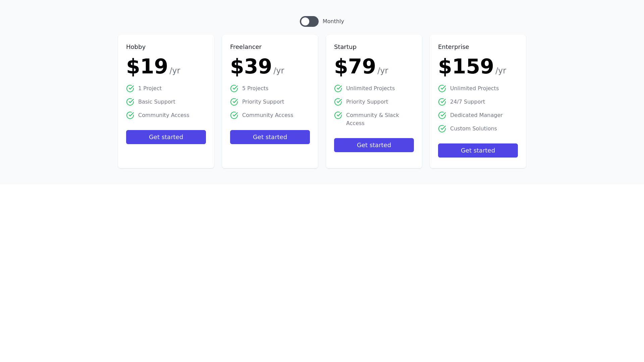Click the Hobby plan Get started button
The image size is (644, 362).
[x=166, y=137]
